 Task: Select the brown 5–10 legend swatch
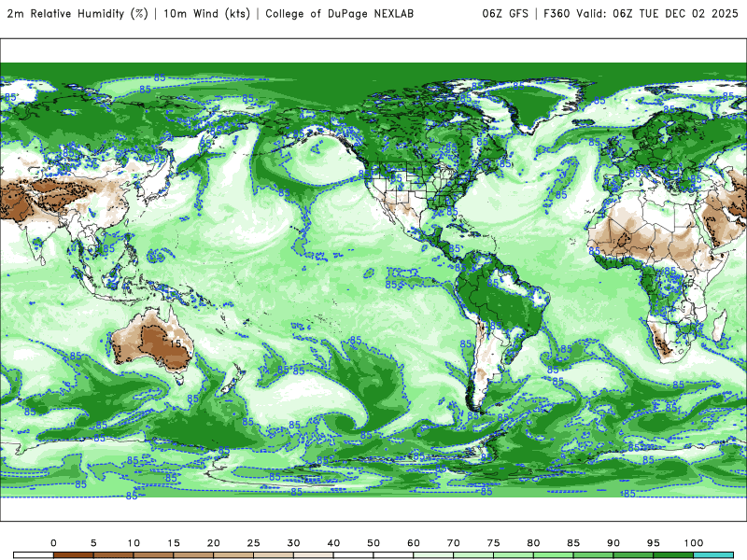(x=113, y=555)
